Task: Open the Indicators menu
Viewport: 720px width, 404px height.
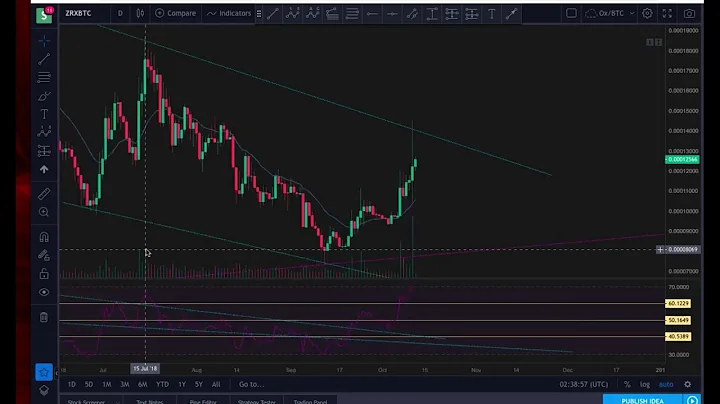Action: [x=229, y=13]
